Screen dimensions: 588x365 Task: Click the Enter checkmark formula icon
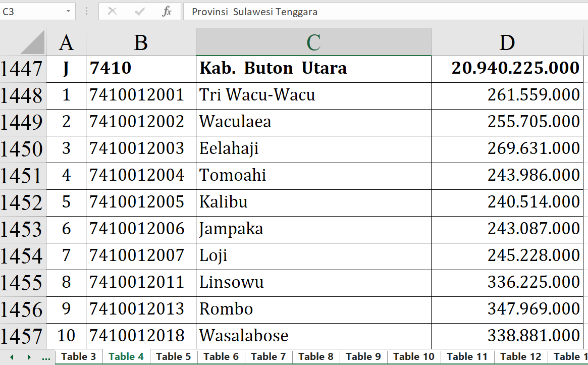click(140, 11)
